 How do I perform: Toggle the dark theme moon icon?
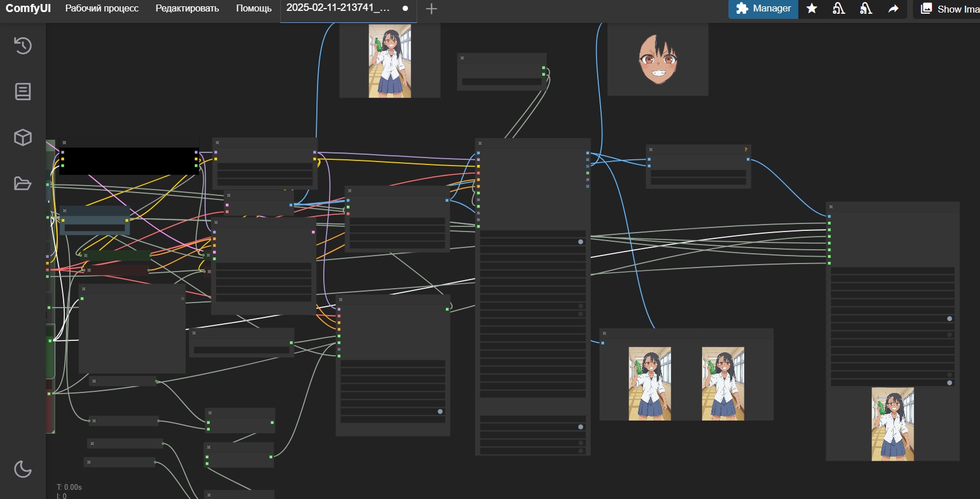(x=23, y=469)
